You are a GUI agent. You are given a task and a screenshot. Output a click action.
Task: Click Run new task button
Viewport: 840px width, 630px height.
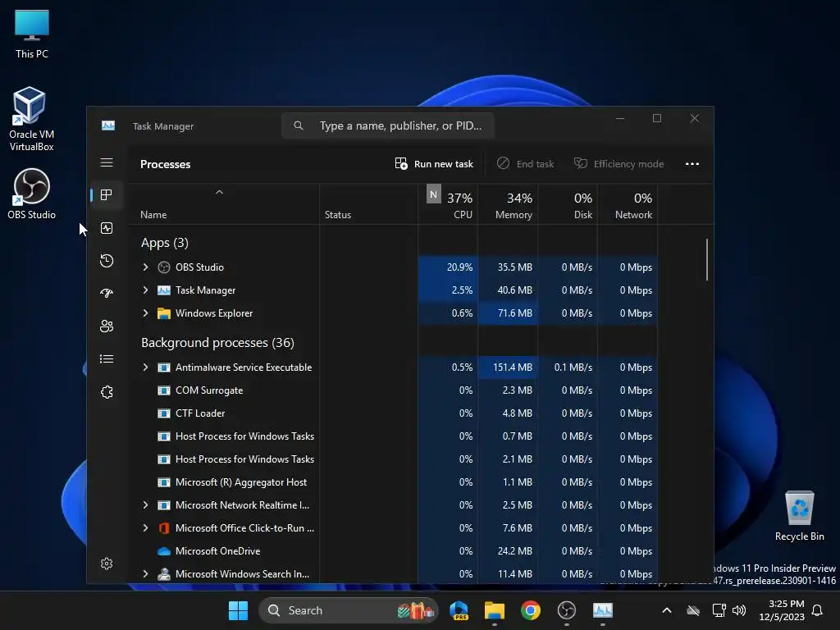435,164
